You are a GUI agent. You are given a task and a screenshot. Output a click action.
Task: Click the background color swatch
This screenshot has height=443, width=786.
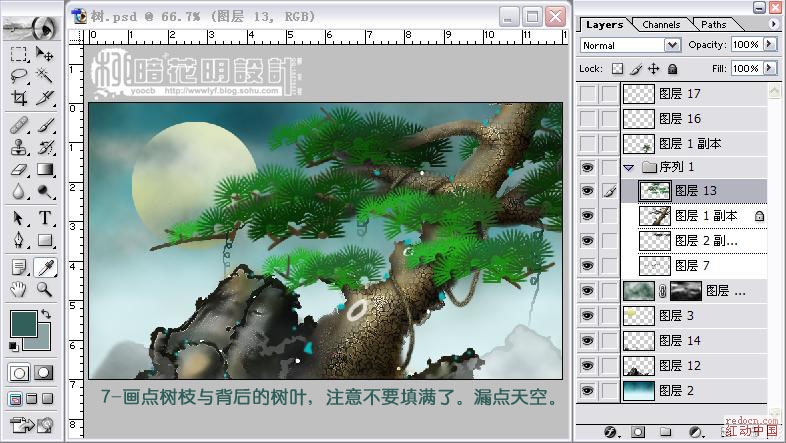44,343
